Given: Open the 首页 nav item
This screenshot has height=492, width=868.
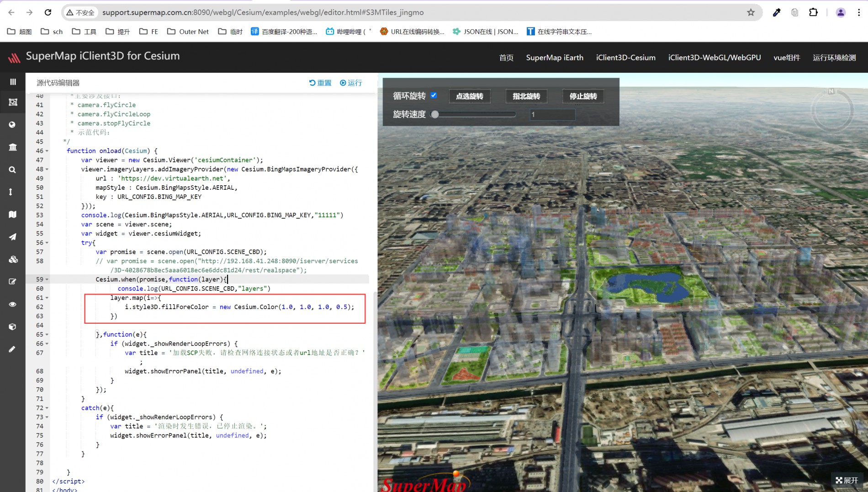Looking at the screenshot, I should click(x=506, y=58).
